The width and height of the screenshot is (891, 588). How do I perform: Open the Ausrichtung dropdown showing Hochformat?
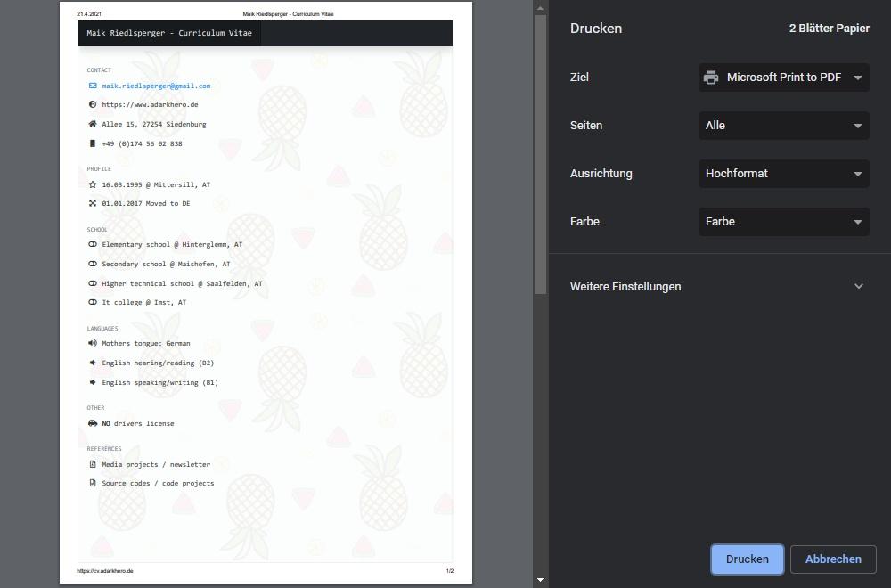tap(783, 173)
